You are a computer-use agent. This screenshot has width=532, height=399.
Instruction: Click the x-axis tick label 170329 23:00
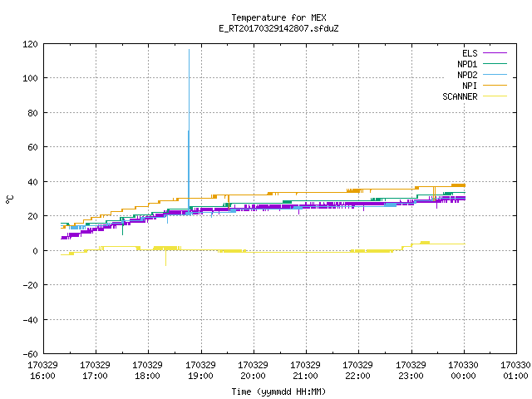tap(411, 371)
